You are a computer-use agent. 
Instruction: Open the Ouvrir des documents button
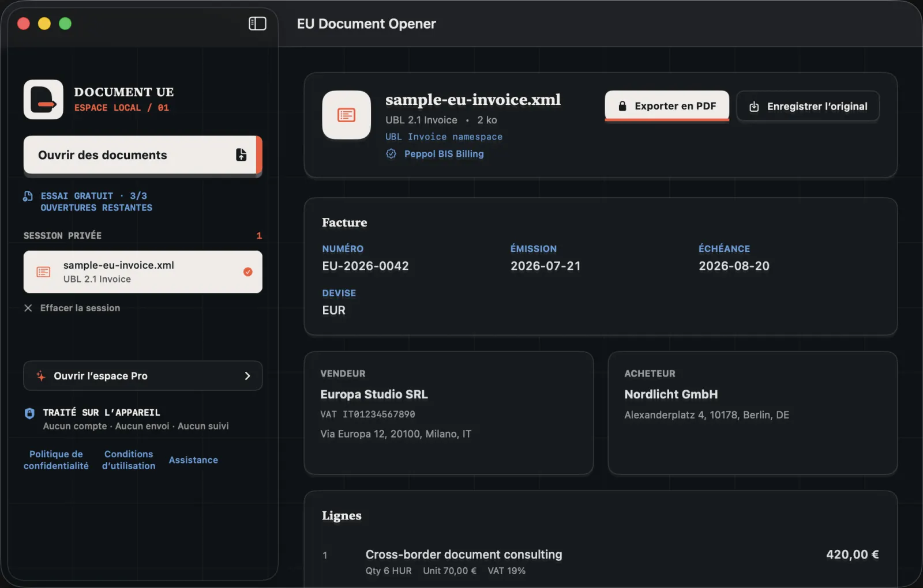[x=143, y=155]
